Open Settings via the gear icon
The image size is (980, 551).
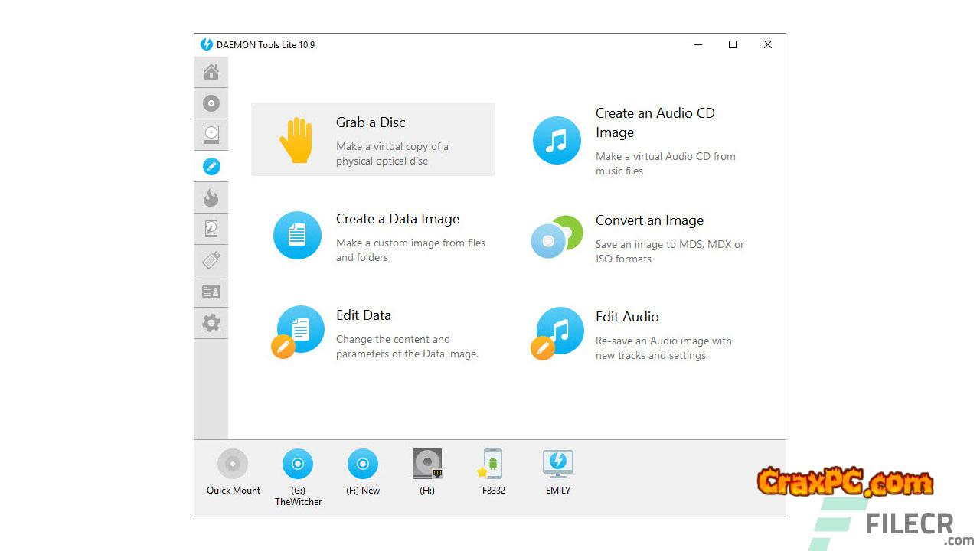[211, 323]
